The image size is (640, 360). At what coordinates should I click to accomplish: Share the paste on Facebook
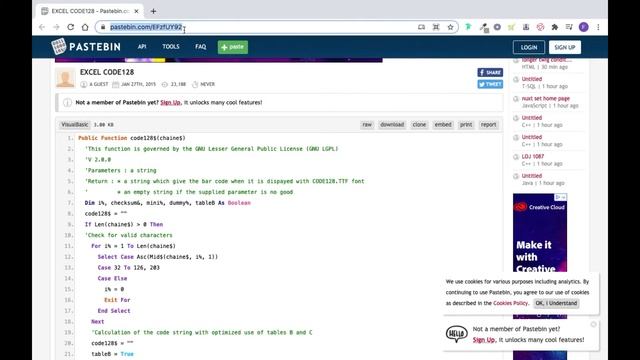[x=490, y=72]
